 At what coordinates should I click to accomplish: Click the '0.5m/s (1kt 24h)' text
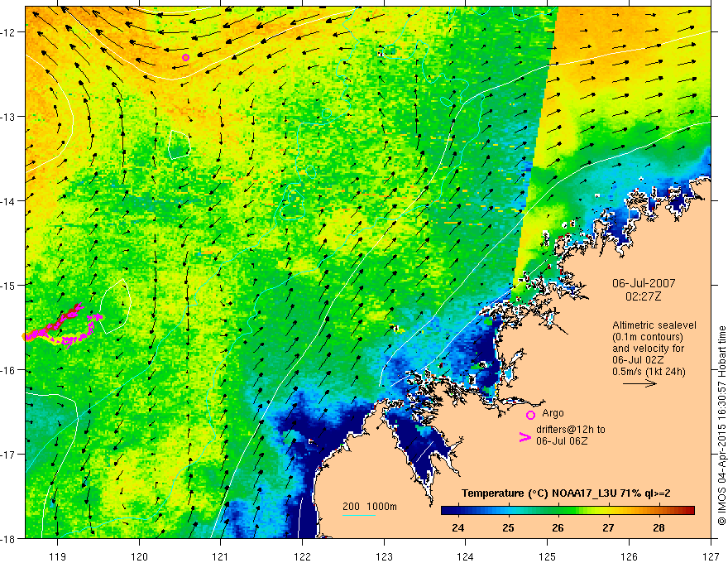649,372
